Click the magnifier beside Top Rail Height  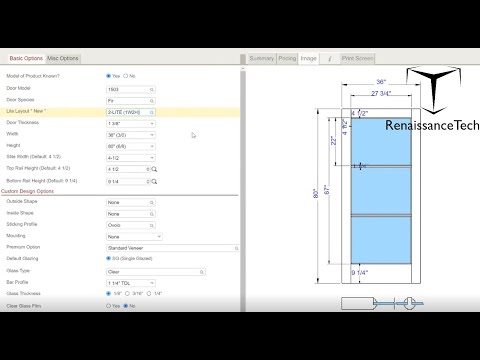point(154,169)
